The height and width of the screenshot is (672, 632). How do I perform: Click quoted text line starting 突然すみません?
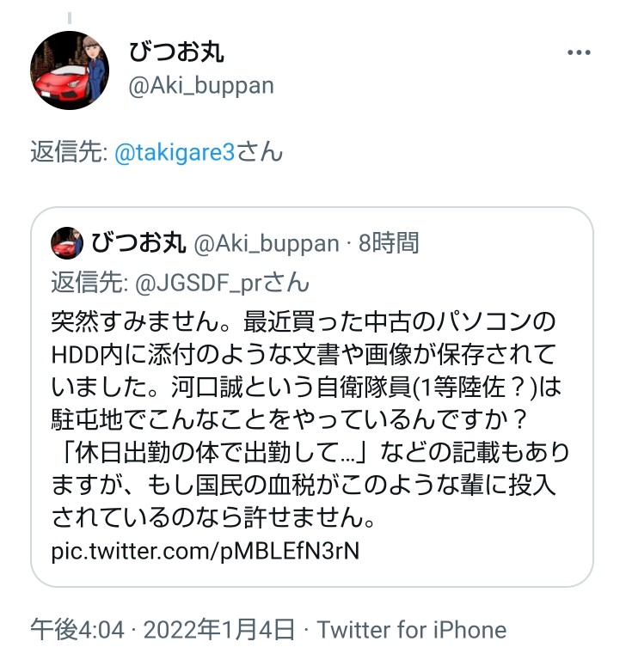click(x=304, y=321)
